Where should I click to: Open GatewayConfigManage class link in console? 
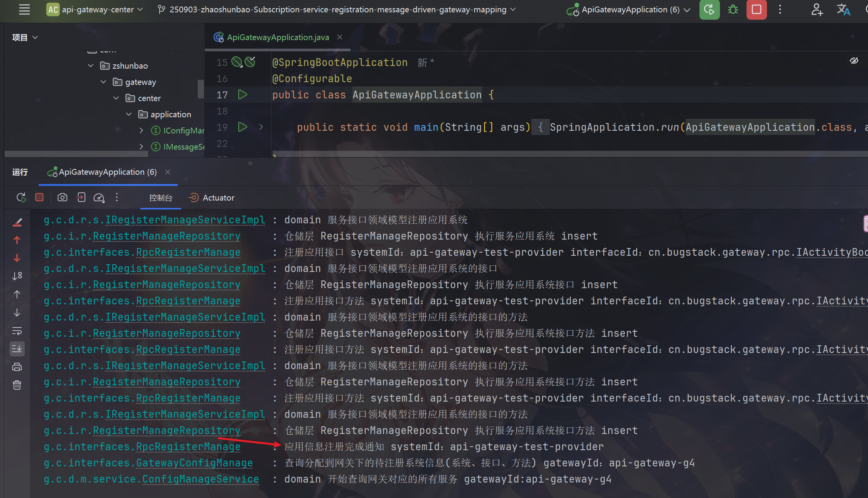pos(194,463)
